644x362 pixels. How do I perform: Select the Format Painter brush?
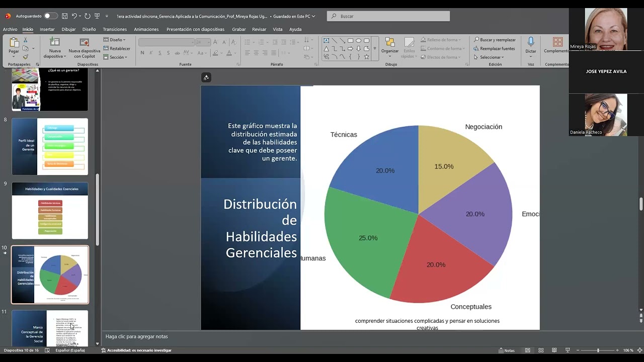(x=26, y=57)
